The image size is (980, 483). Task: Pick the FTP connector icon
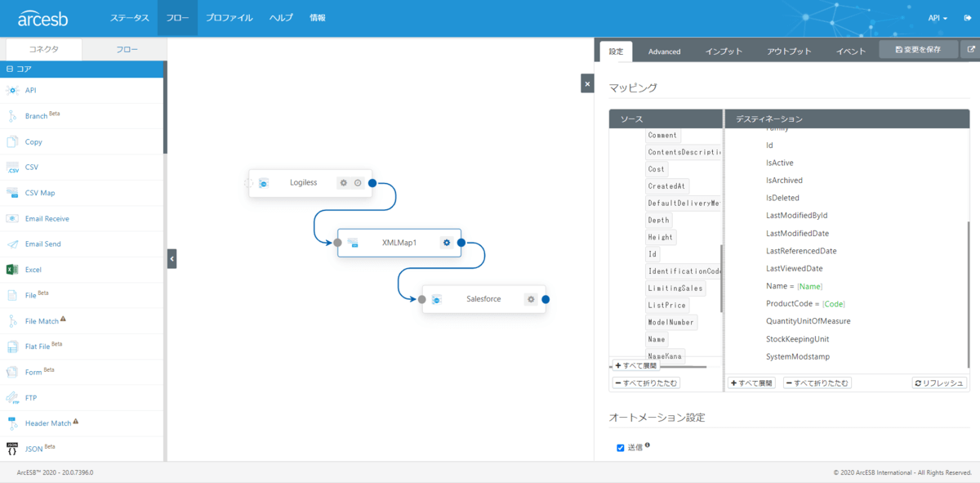pos(12,397)
